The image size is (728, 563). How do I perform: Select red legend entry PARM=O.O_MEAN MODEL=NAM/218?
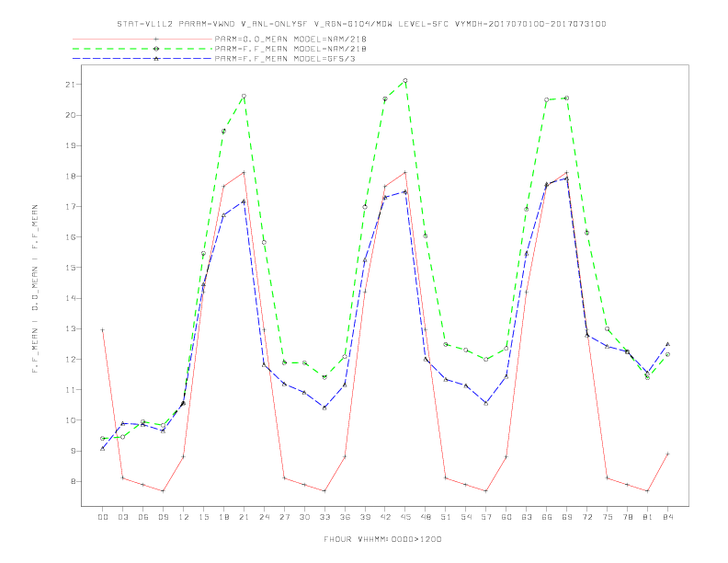pyautogui.click(x=290, y=39)
